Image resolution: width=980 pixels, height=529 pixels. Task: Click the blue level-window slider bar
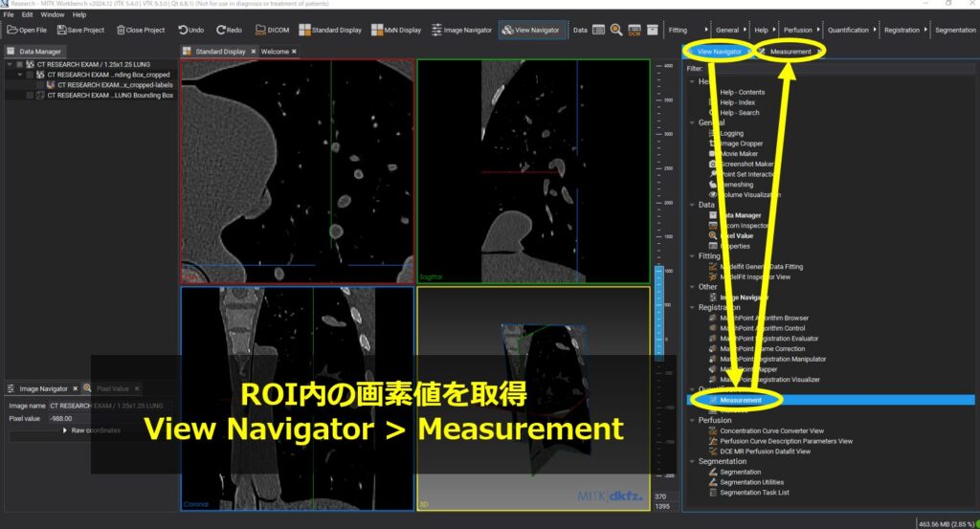click(x=658, y=312)
